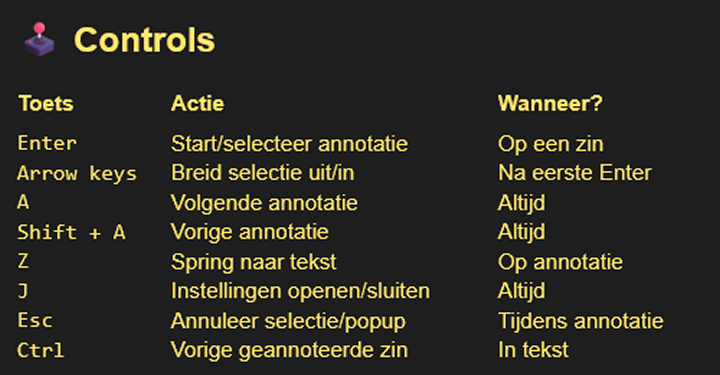
Task: Select the Toets column header
Action: pos(46,103)
